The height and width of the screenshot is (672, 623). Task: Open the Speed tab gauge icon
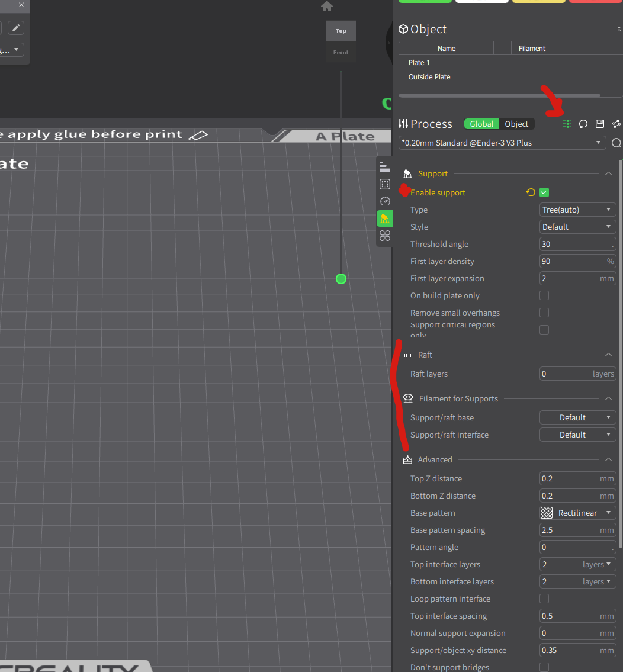[x=384, y=201]
